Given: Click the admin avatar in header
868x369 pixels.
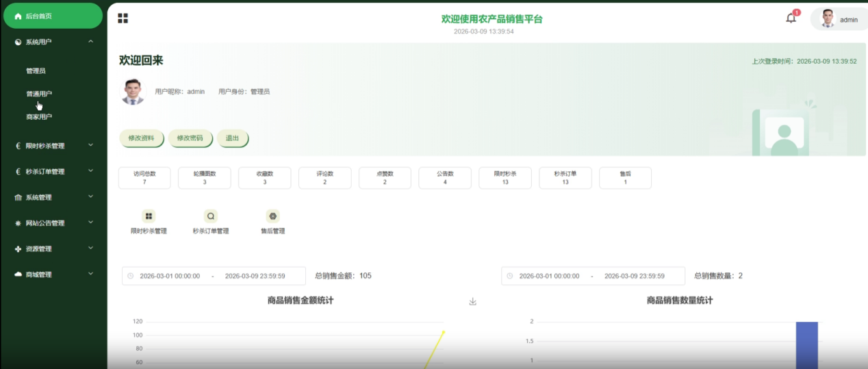Looking at the screenshot, I should pyautogui.click(x=828, y=19).
